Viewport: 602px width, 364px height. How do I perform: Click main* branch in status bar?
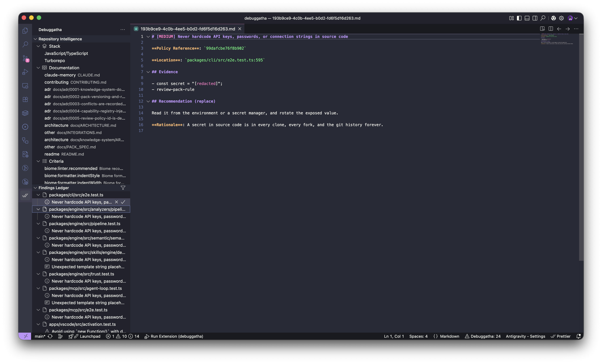[x=40, y=336]
